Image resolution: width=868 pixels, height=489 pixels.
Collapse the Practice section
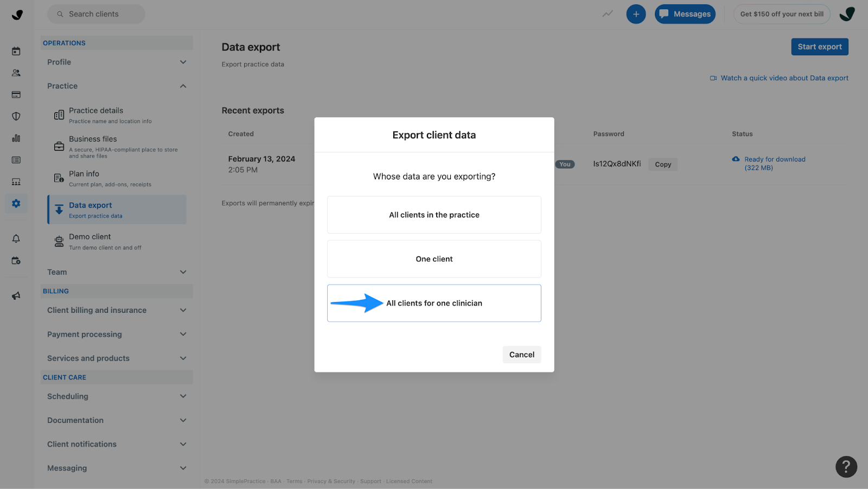click(x=183, y=86)
